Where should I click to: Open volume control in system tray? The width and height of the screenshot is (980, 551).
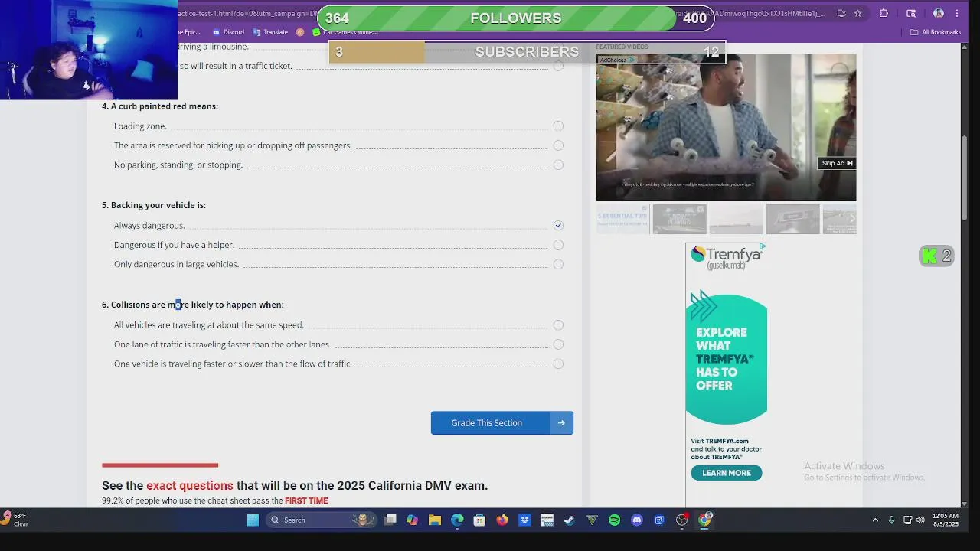click(921, 520)
